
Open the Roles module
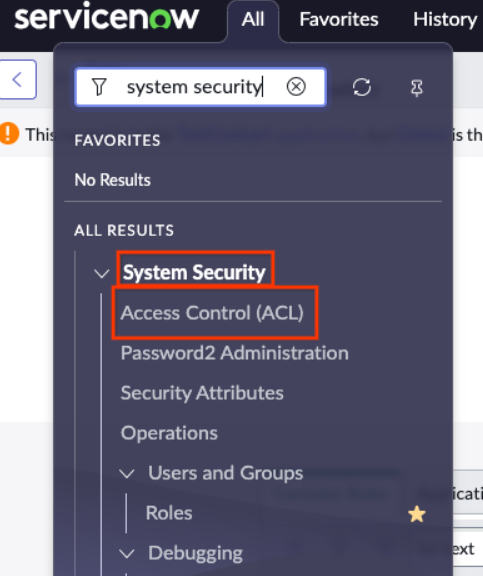tap(169, 513)
